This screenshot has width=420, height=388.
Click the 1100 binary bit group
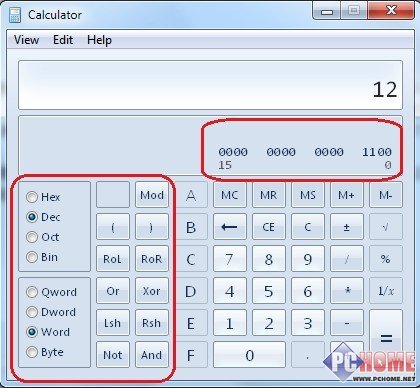click(x=377, y=152)
